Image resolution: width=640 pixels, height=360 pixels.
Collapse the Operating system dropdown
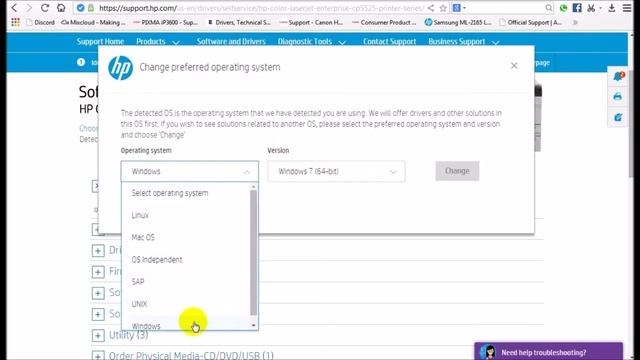(189, 171)
